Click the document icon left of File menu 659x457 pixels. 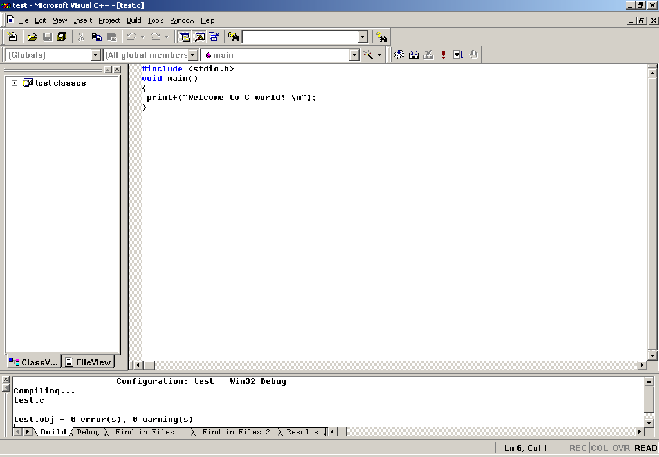11,20
